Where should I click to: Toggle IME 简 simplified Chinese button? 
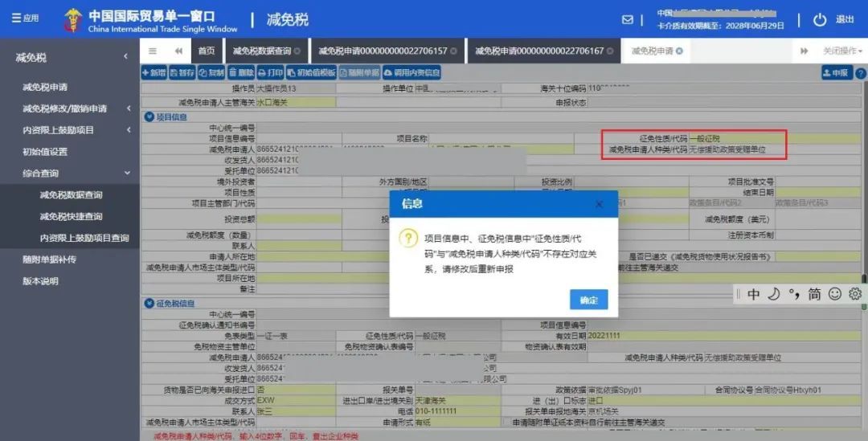click(x=814, y=294)
